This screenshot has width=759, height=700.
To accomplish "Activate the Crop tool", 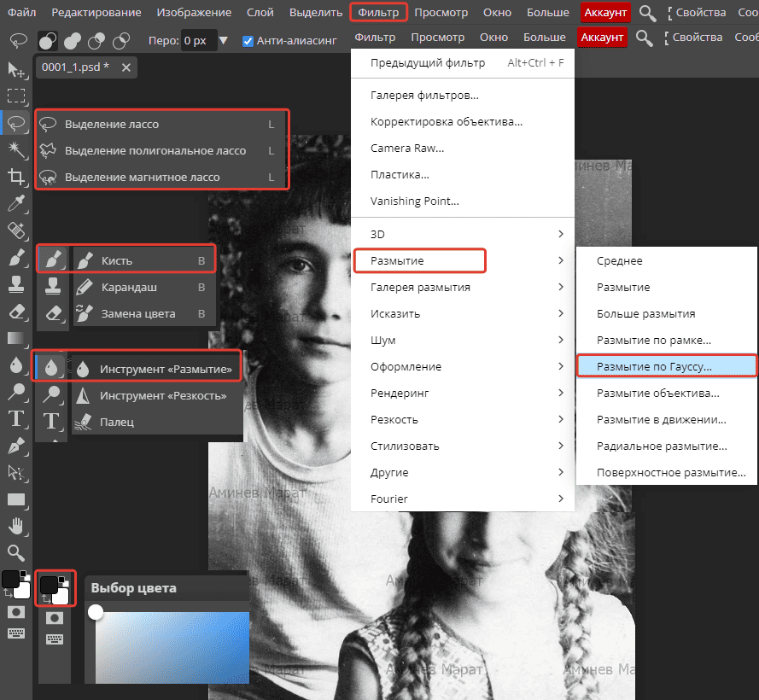I will tap(16, 177).
